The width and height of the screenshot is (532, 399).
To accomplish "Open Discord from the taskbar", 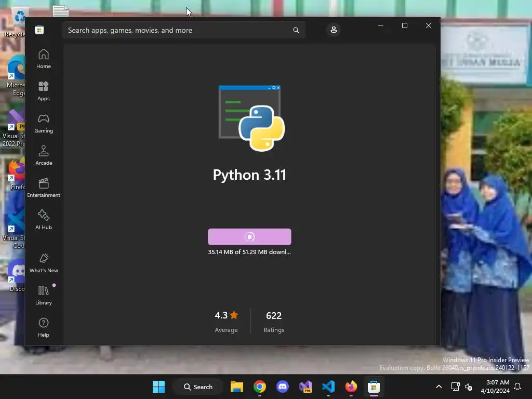I will 282,387.
